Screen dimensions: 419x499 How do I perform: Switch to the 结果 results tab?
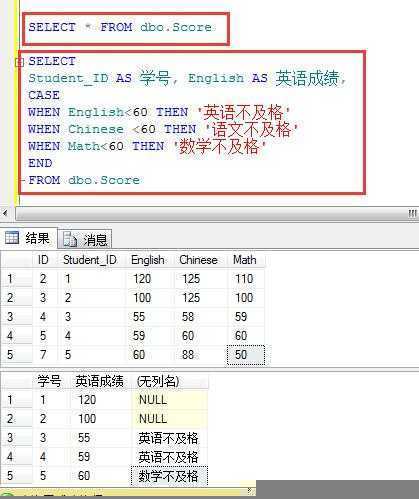(x=28, y=238)
